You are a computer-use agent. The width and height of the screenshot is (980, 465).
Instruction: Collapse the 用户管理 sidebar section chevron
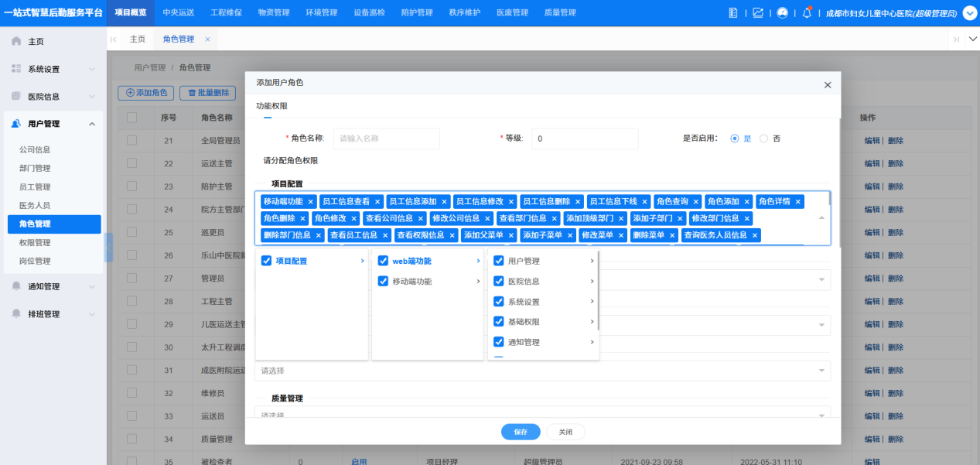pos(92,124)
